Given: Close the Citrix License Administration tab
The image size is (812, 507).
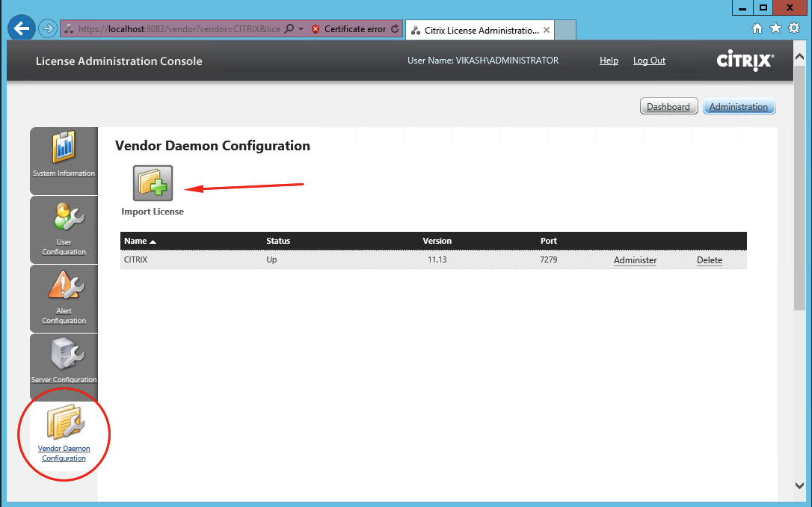Looking at the screenshot, I should point(547,30).
